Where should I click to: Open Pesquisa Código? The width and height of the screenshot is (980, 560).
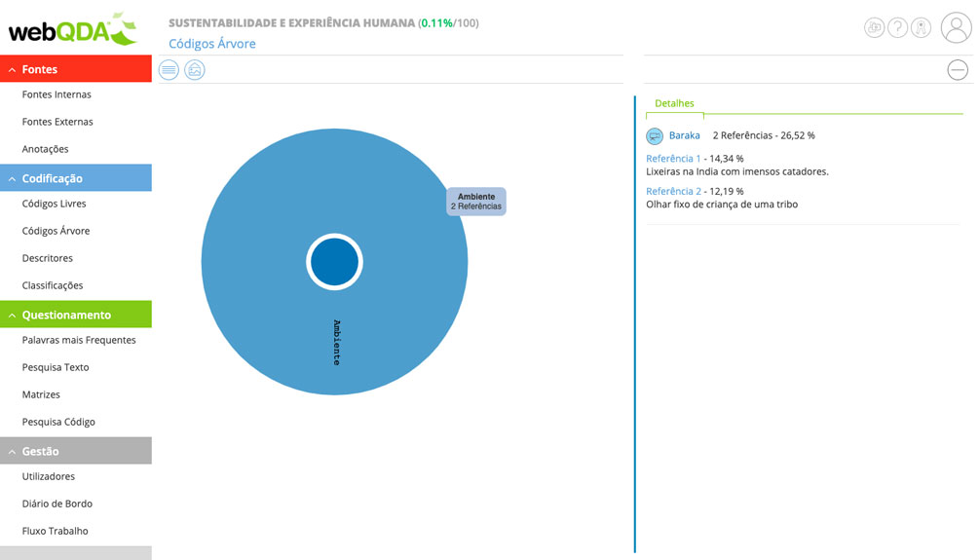(58, 422)
